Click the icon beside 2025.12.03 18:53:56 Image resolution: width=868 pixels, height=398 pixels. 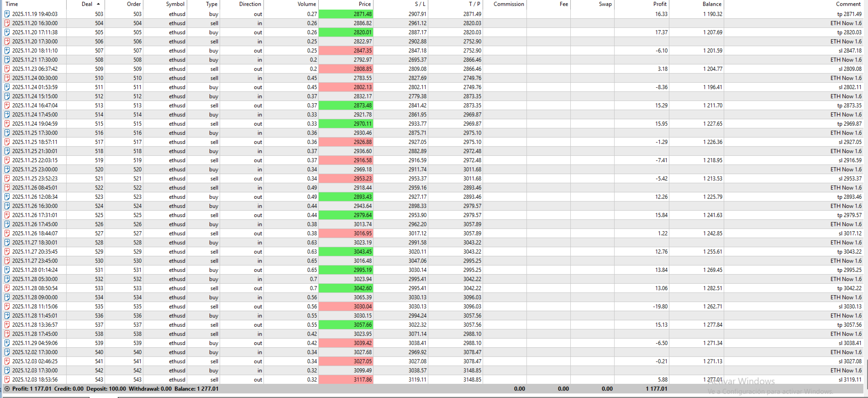[x=7, y=380]
